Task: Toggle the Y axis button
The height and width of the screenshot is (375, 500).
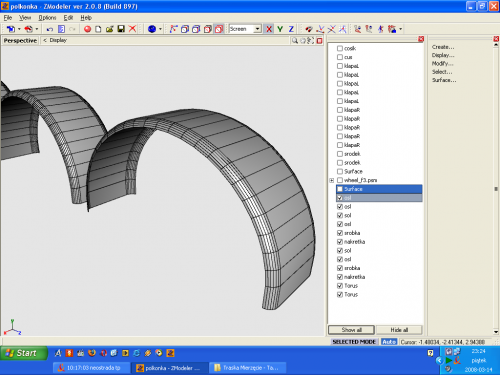Action: coord(280,29)
